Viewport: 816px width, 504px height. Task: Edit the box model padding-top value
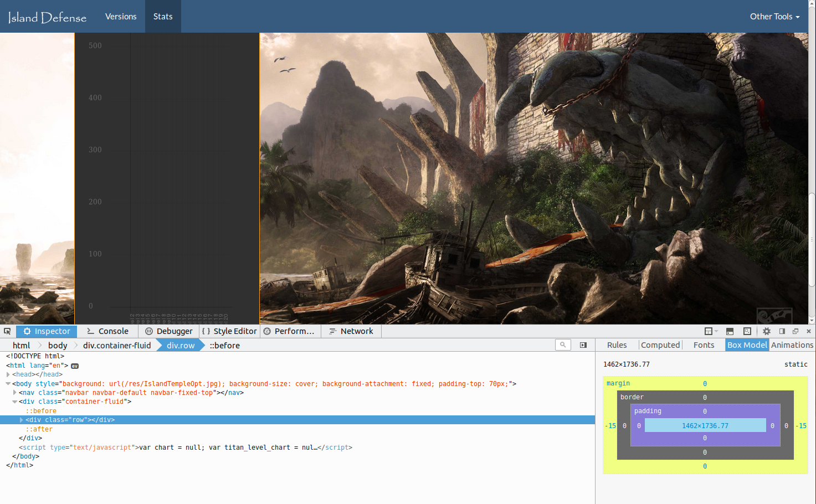(x=705, y=412)
